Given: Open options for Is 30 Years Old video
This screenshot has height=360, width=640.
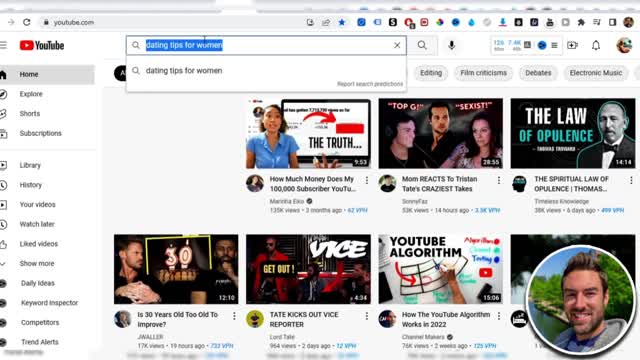Looking at the screenshot, I should point(234,316).
